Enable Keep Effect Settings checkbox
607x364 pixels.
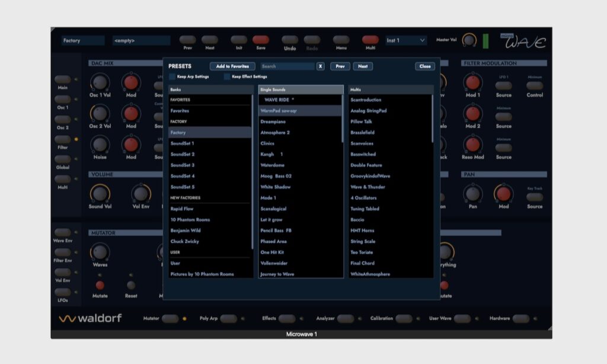pos(227,76)
